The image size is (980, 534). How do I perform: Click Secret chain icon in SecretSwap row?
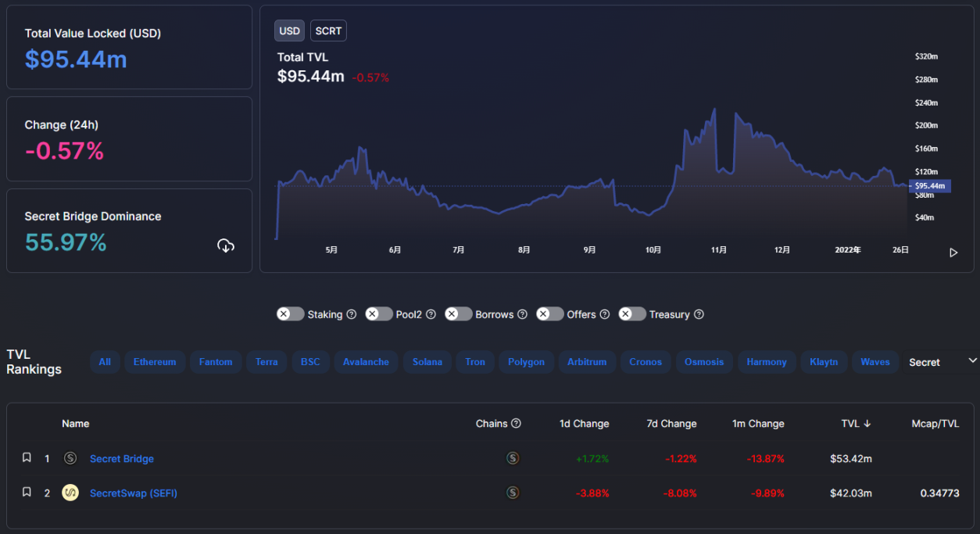(x=513, y=493)
